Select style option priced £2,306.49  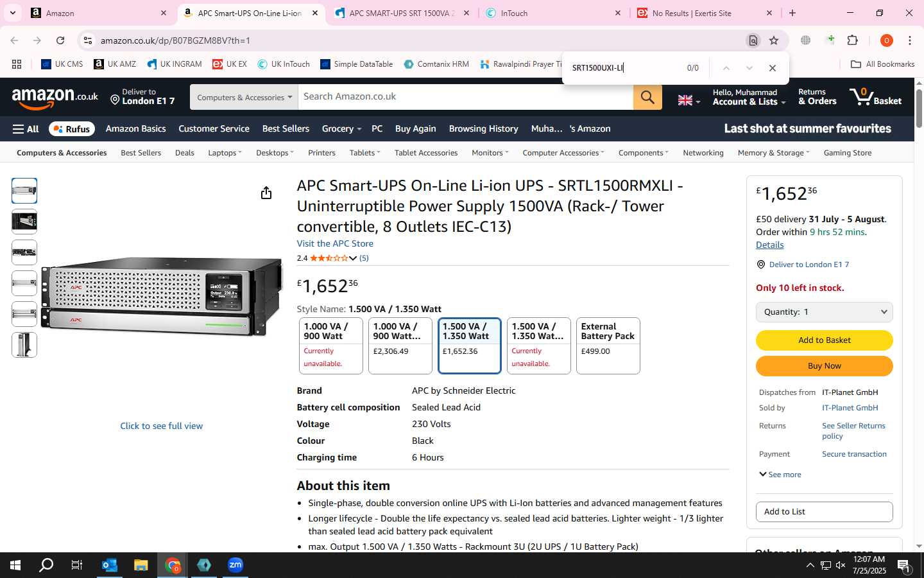[400, 346]
